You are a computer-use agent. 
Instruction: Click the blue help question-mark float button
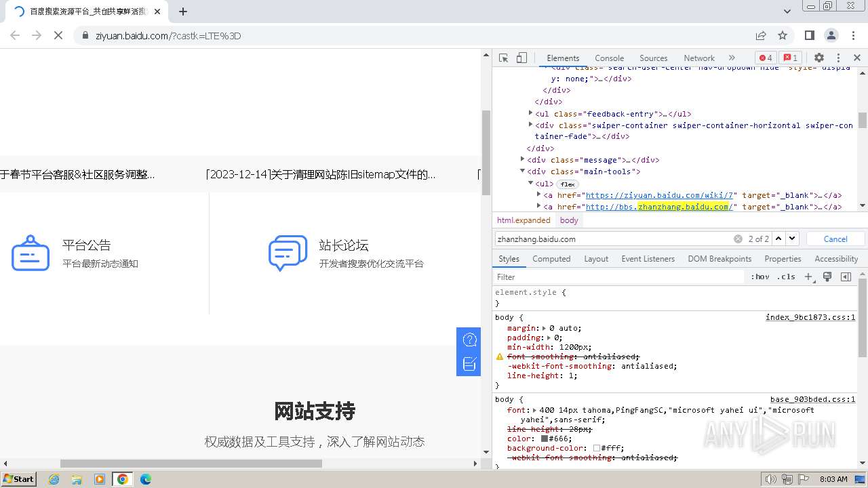pyautogui.click(x=469, y=340)
